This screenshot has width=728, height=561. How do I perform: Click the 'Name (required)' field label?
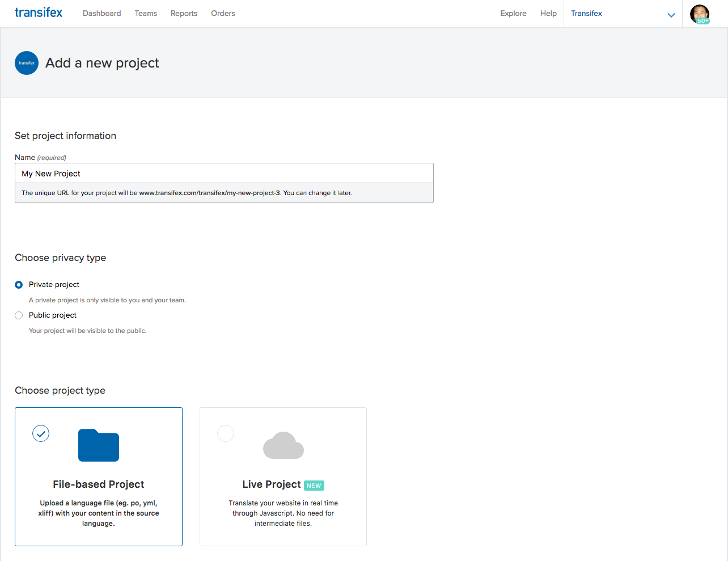point(40,157)
